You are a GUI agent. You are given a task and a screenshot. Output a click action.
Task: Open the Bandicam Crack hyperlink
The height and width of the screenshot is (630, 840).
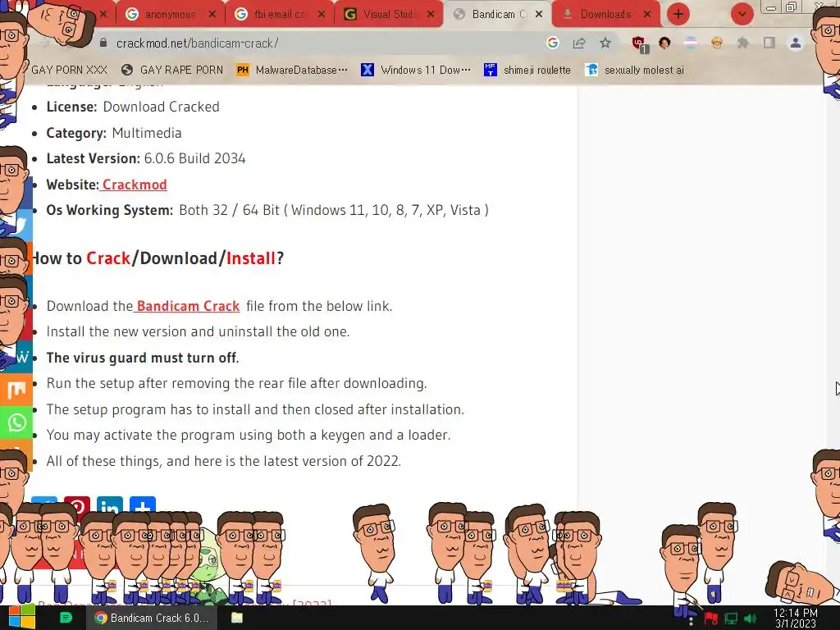click(x=188, y=306)
